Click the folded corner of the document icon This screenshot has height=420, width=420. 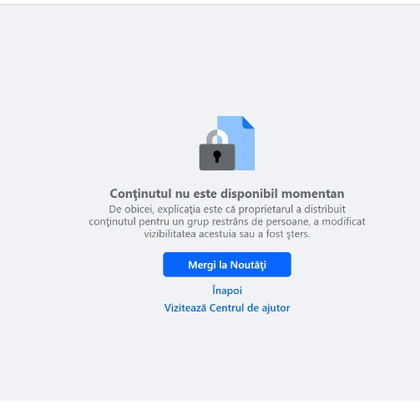coord(248,122)
